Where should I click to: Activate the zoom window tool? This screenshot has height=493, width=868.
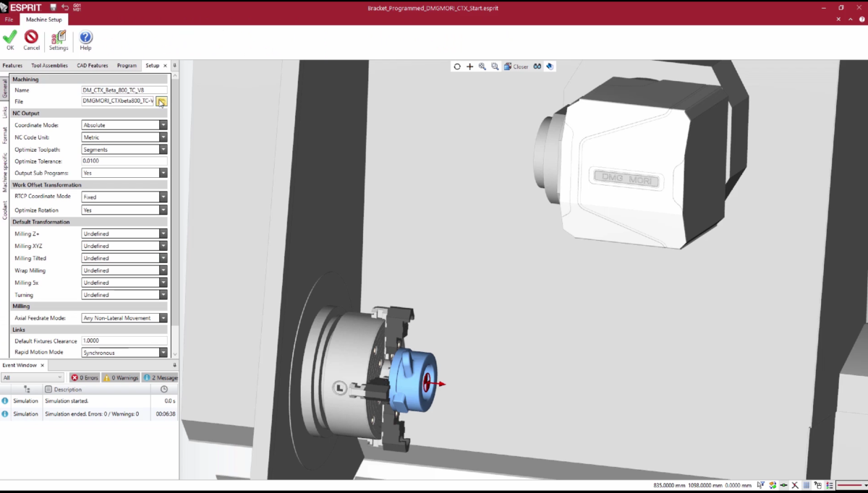(x=495, y=67)
